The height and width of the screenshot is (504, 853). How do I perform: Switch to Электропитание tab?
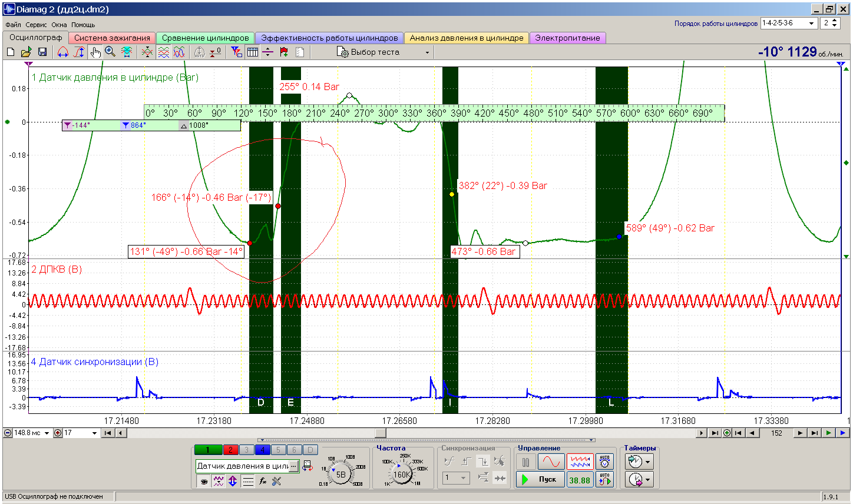click(x=567, y=38)
